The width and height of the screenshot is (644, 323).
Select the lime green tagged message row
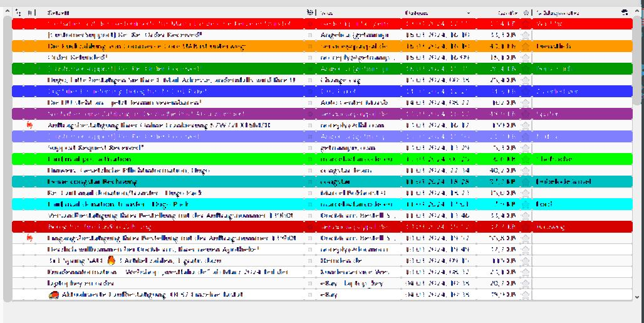[x=322, y=159]
